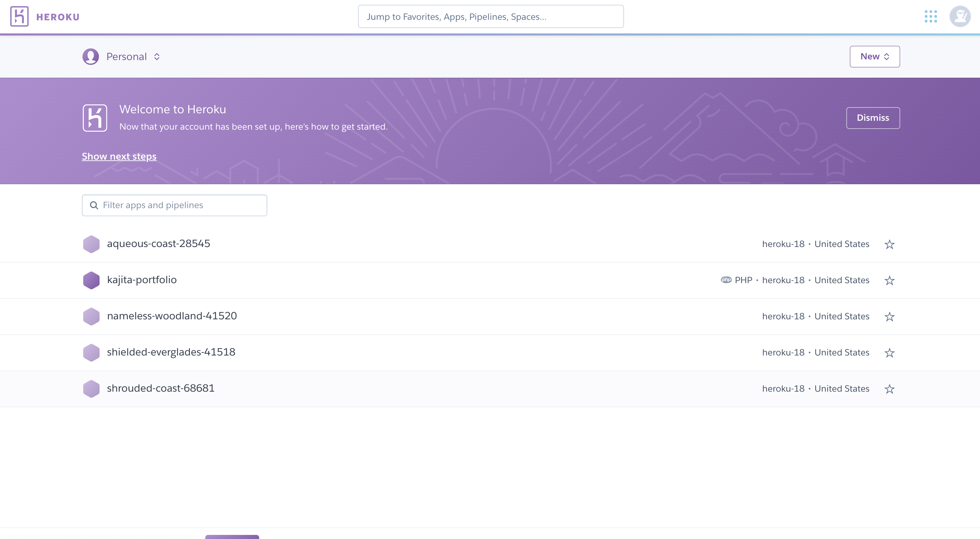
Task: Dismiss the Welcome to Heroku banner
Action: [x=872, y=118]
